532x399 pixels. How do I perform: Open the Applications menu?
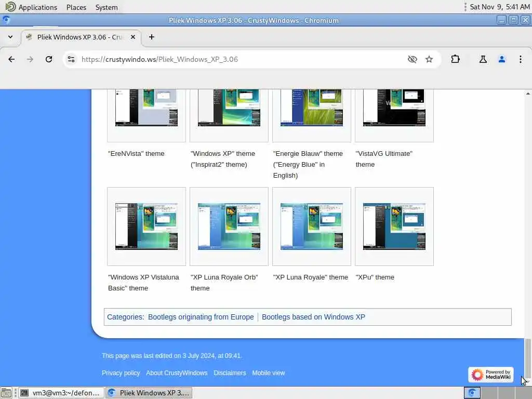37,7
